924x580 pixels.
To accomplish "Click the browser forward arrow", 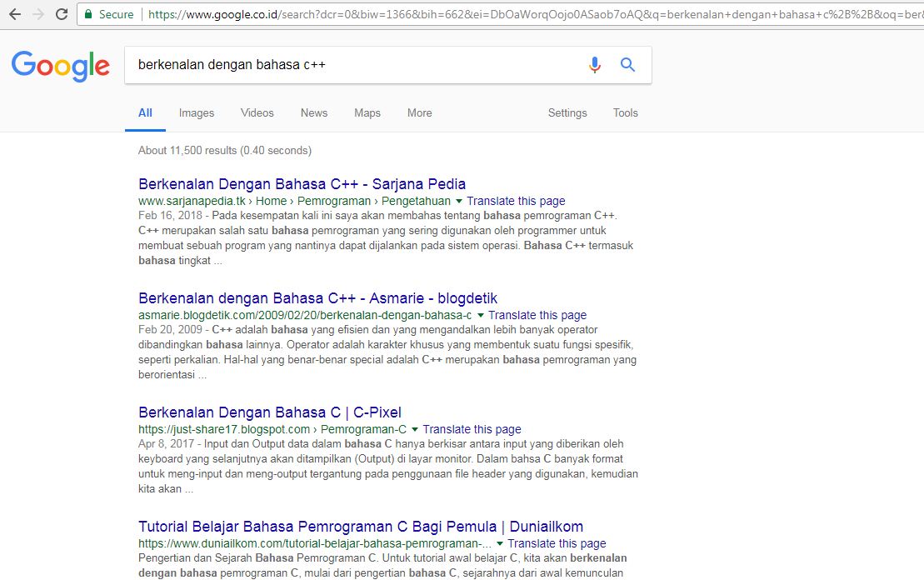I will click(38, 14).
